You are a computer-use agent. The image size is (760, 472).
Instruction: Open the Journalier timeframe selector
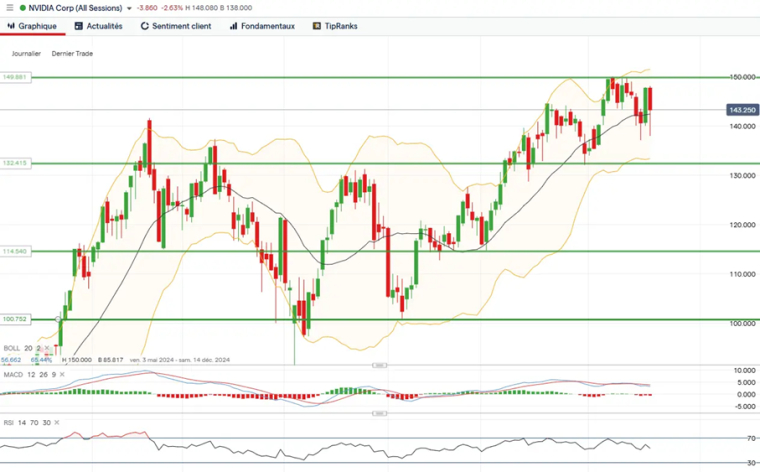26,53
